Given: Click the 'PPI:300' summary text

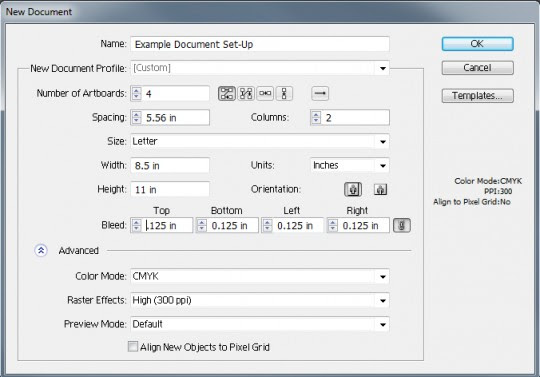Looking at the screenshot, I should tap(498, 191).
